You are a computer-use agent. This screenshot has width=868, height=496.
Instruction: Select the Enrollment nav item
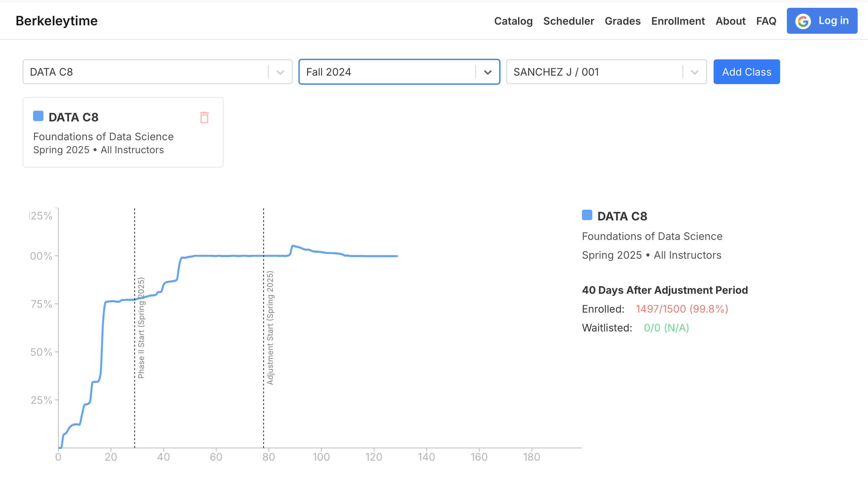click(x=678, y=21)
